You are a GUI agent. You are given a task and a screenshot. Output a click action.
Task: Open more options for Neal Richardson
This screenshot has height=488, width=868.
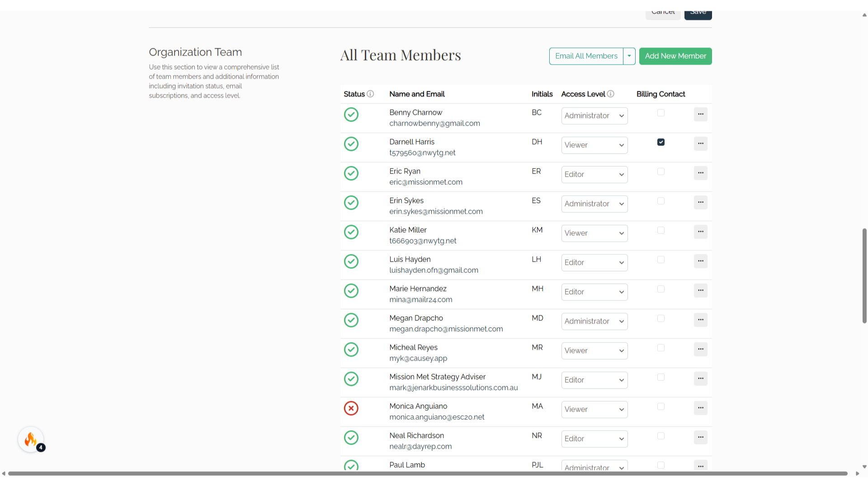point(700,437)
